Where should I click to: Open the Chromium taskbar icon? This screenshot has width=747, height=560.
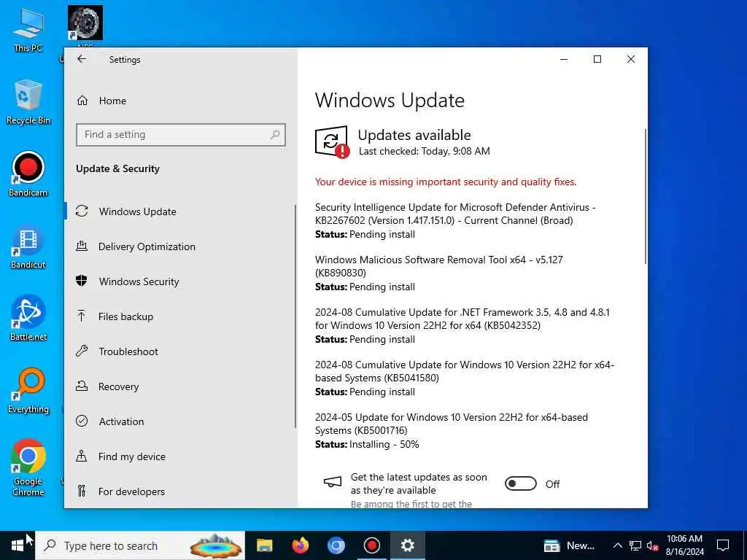click(x=336, y=545)
